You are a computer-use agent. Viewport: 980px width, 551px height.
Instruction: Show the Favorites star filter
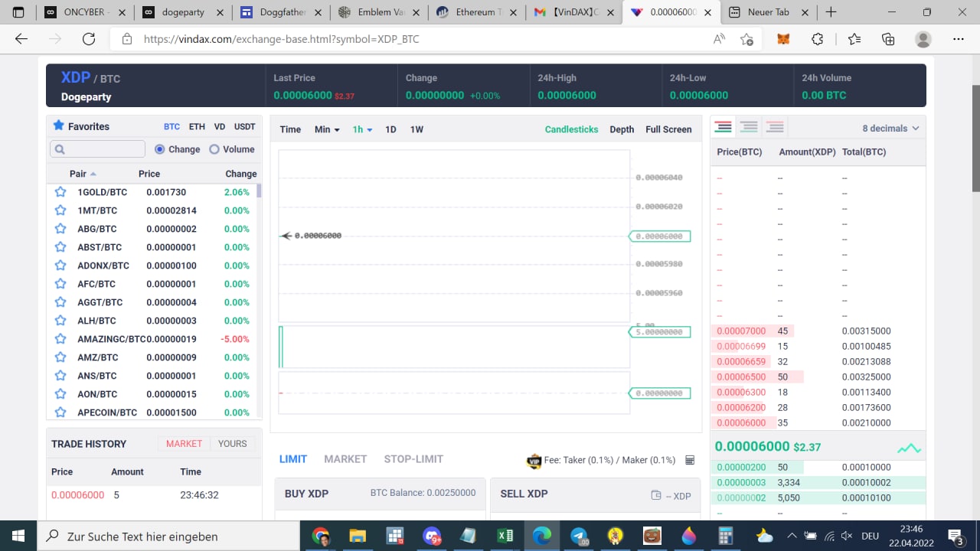click(58, 126)
